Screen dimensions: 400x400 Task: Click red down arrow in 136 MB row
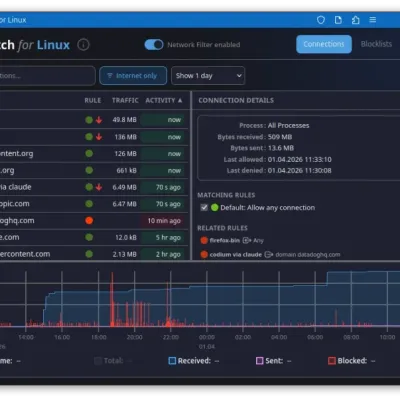coord(99,137)
